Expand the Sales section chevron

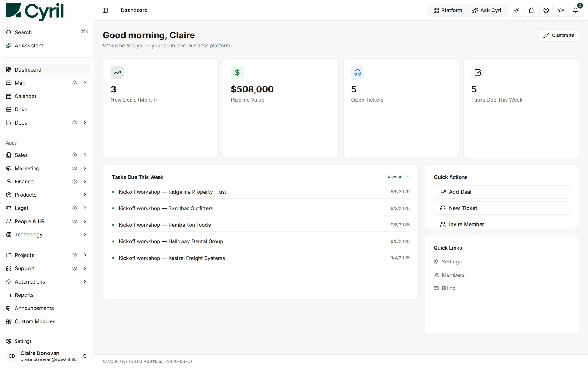click(85, 155)
